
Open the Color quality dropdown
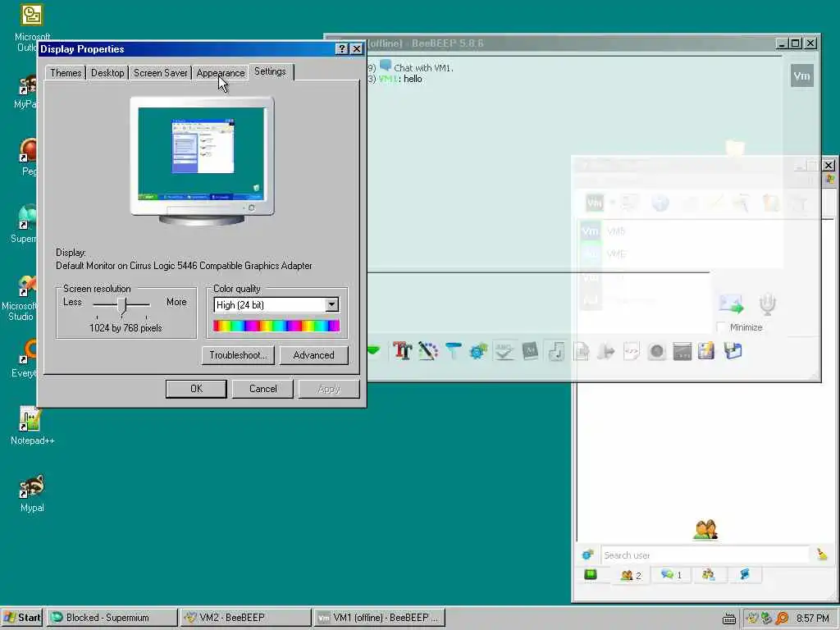coord(332,305)
